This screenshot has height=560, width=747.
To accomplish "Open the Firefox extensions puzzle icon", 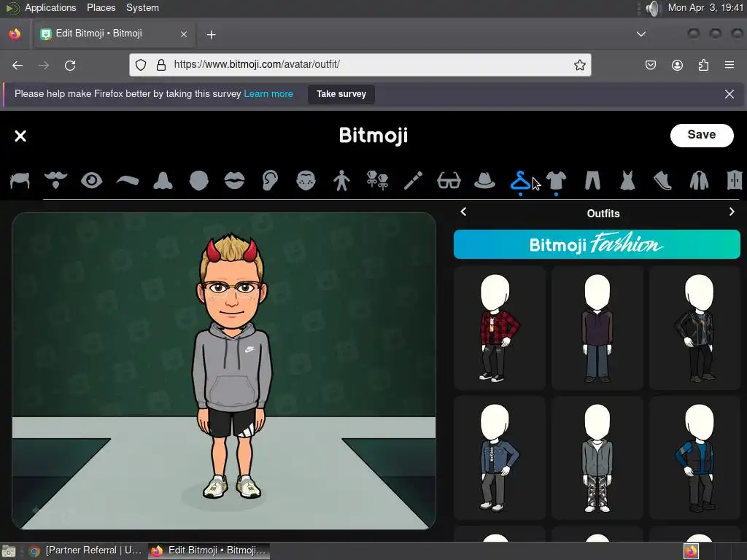I will click(703, 65).
